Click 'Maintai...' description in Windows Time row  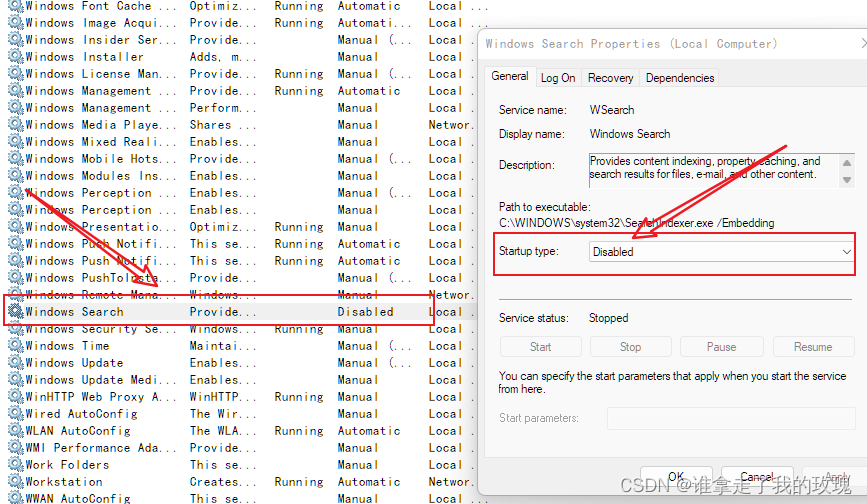[223, 346]
